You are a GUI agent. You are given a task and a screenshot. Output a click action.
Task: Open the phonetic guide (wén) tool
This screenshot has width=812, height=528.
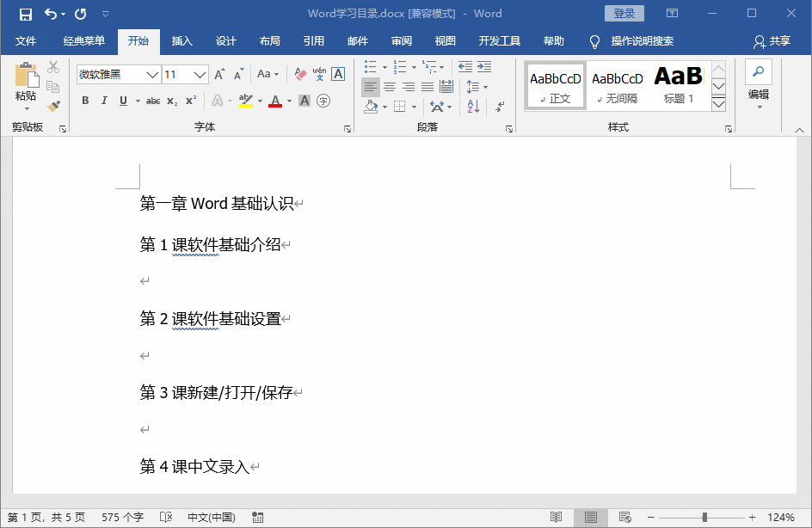[319, 74]
